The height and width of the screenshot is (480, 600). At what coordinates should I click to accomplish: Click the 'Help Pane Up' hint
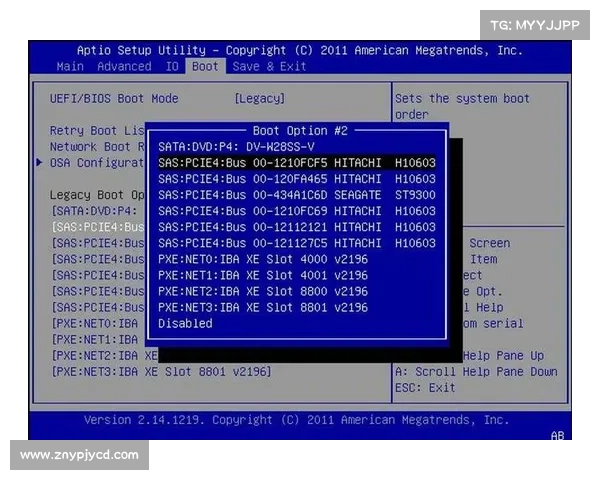[504, 356]
